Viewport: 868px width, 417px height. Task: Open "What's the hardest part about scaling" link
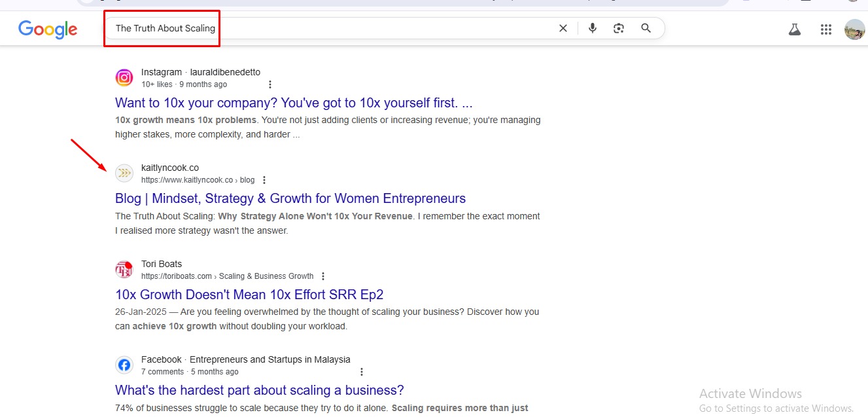[x=260, y=390]
